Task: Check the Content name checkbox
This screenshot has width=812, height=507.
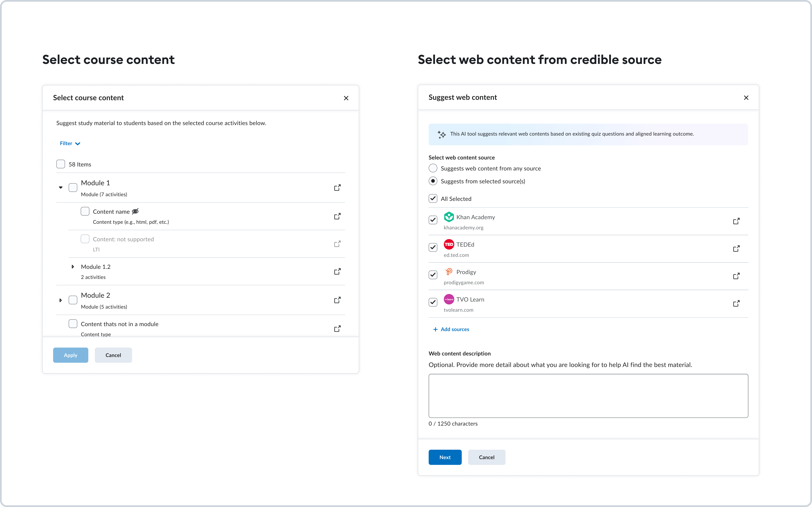Action: [x=85, y=211]
